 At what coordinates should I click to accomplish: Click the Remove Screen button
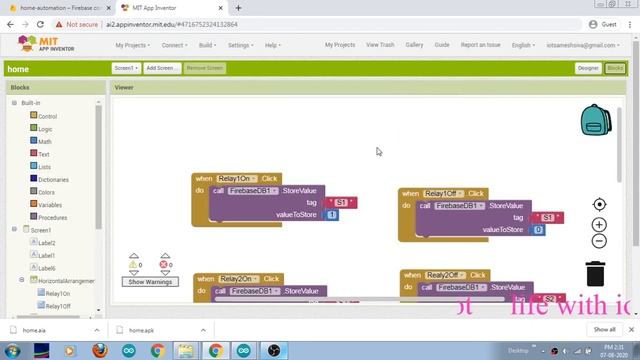[x=204, y=68]
